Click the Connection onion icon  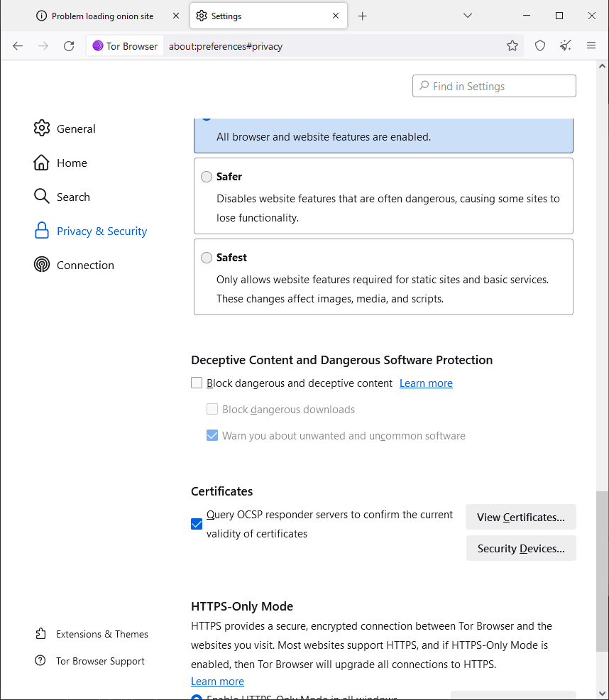41,265
